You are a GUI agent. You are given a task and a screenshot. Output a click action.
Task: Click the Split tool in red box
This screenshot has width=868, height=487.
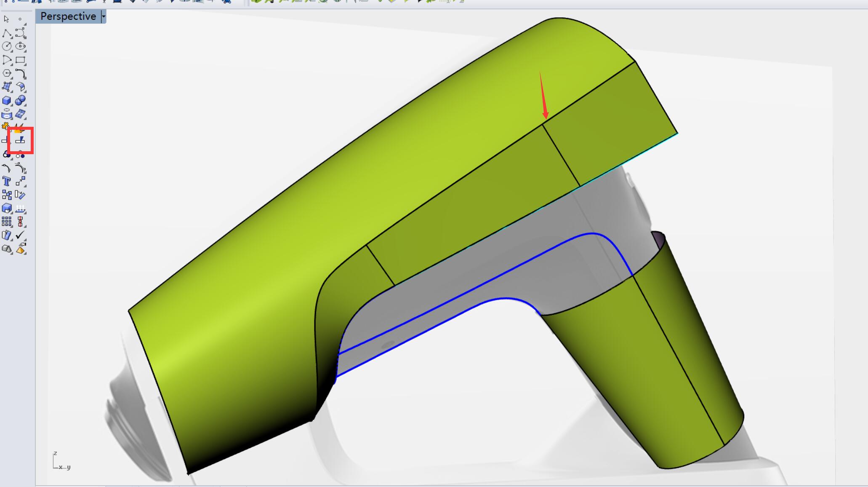(x=20, y=140)
